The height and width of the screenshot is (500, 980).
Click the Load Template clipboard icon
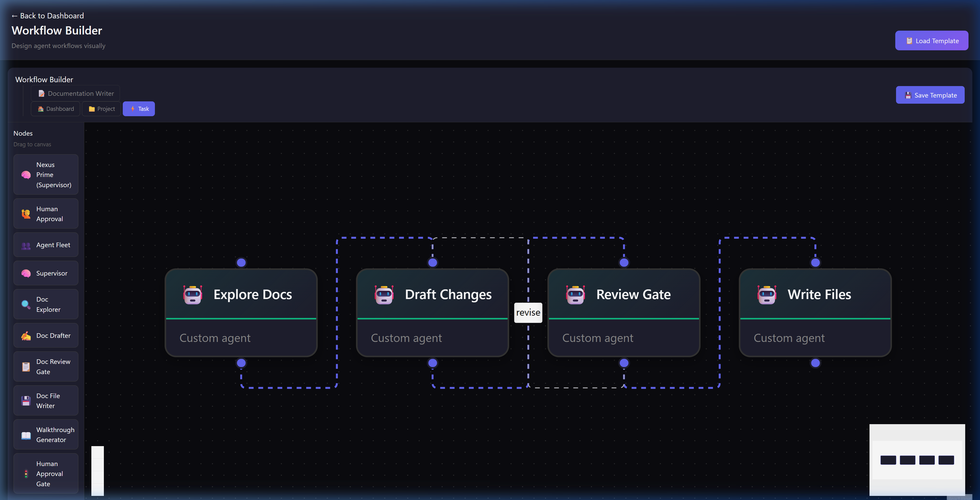[x=909, y=41]
